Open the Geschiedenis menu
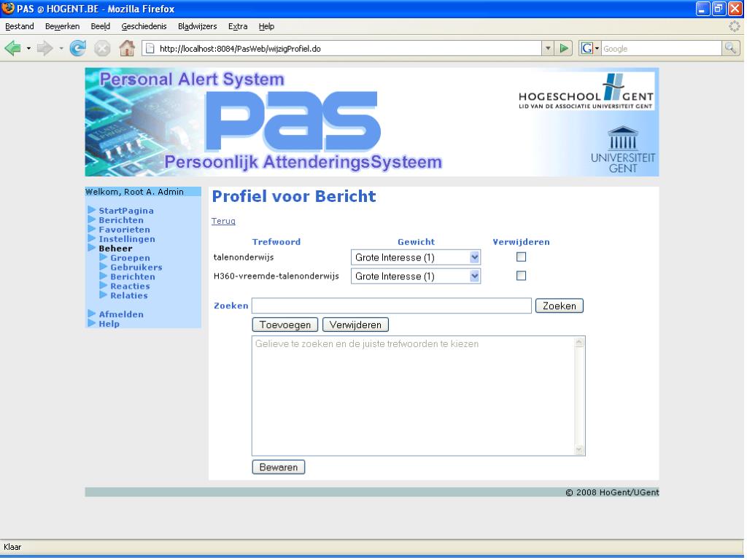The image size is (747, 560). pos(144,26)
